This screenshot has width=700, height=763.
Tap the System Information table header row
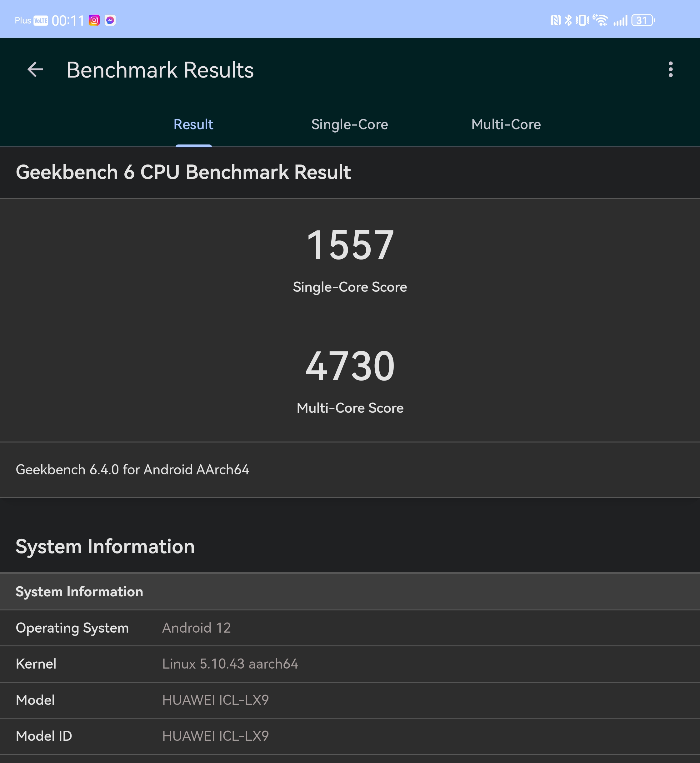350,592
